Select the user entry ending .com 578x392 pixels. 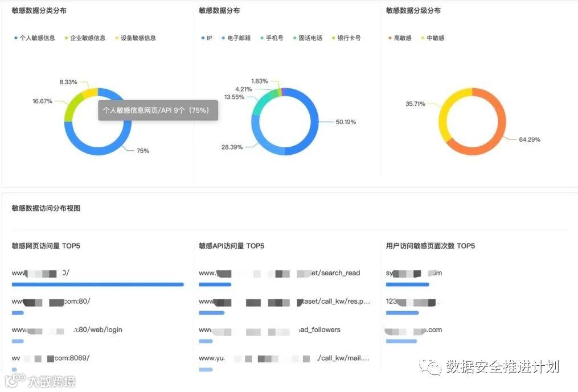pos(413,330)
